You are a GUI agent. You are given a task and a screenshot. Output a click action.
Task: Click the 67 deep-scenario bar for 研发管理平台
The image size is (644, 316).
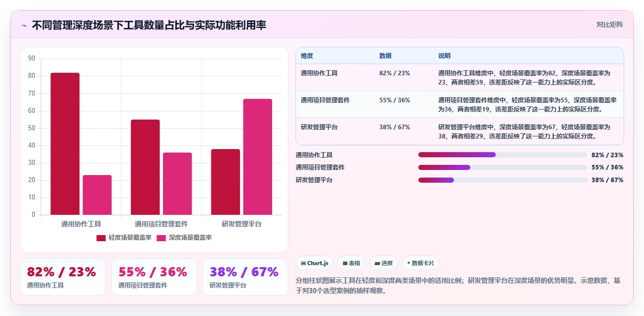coord(258,157)
